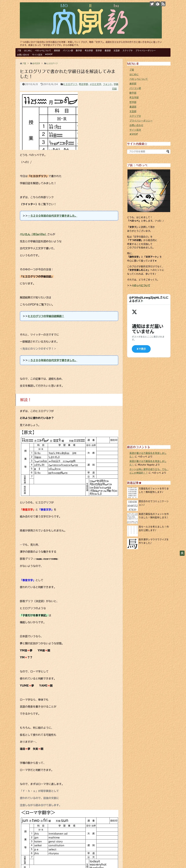Open はじめに in top navigation bar
Viewport: 186px width, 868px height.
coord(28,50)
